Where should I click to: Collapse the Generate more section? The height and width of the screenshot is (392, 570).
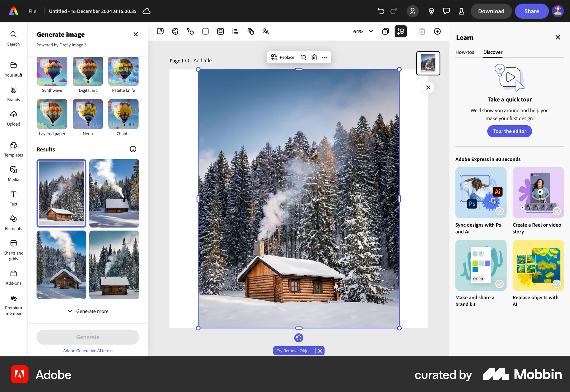[88, 311]
